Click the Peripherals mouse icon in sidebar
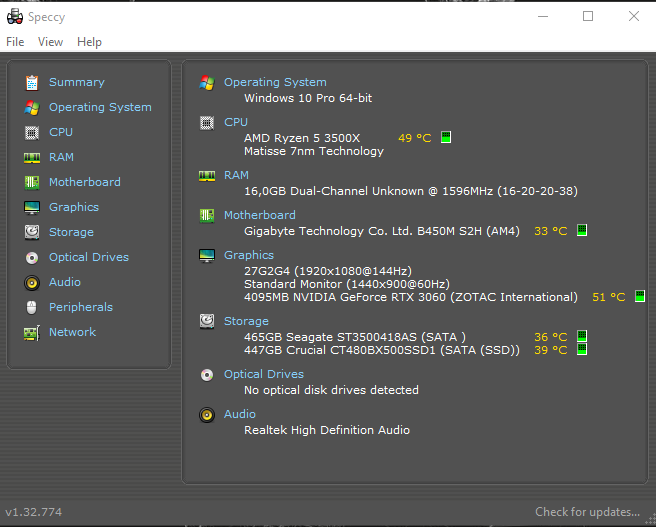The width and height of the screenshot is (656, 527). point(31,307)
